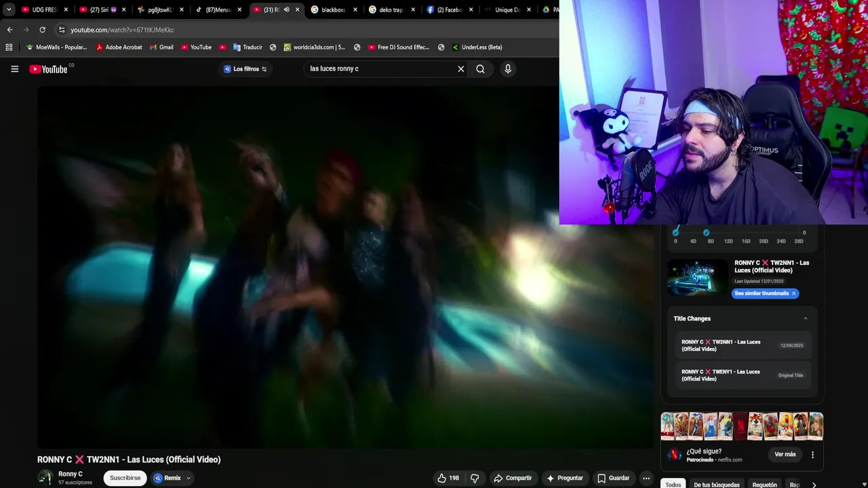Click the chart marker near 8D
This screenshot has height=488, width=868.
[x=706, y=232]
